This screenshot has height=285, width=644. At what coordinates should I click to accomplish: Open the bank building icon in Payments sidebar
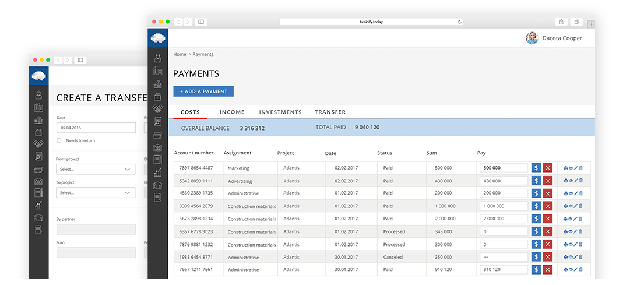click(158, 147)
